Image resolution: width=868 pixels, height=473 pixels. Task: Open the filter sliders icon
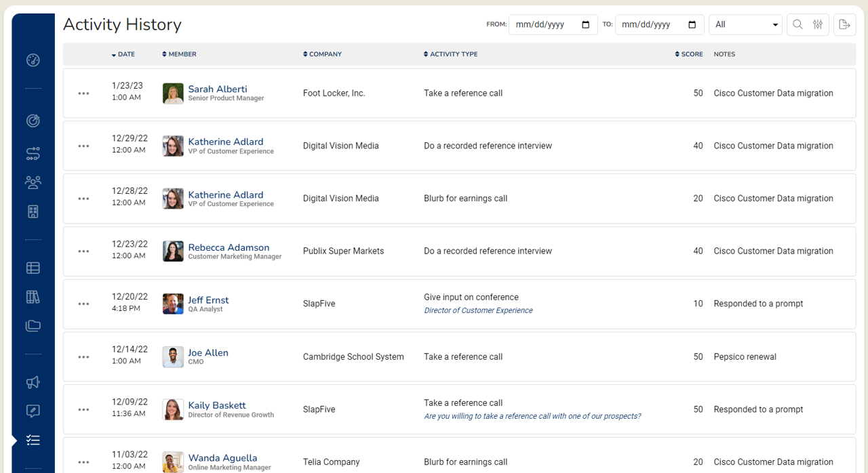(x=818, y=24)
